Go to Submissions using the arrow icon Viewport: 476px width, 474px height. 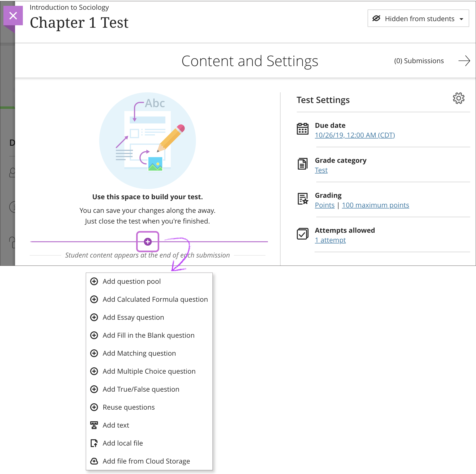pyautogui.click(x=464, y=61)
